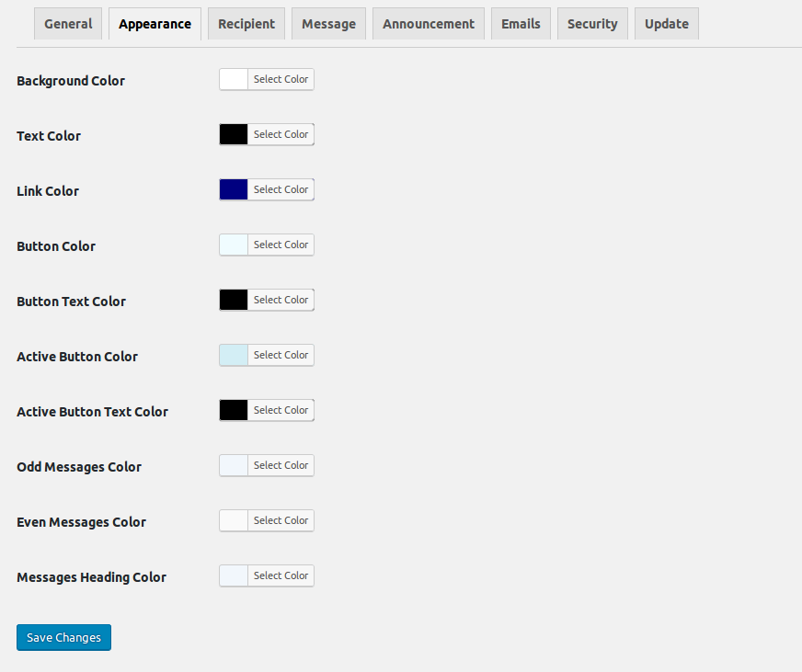Click Select Color for Active Button Text Color
This screenshot has height=672, width=802.
click(x=281, y=411)
